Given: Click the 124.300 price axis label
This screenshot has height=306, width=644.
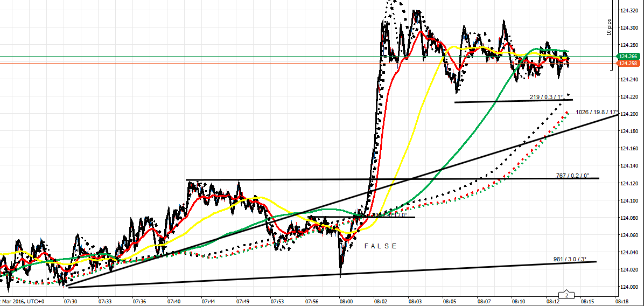Looking at the screenshot, I should pos(629,28).
